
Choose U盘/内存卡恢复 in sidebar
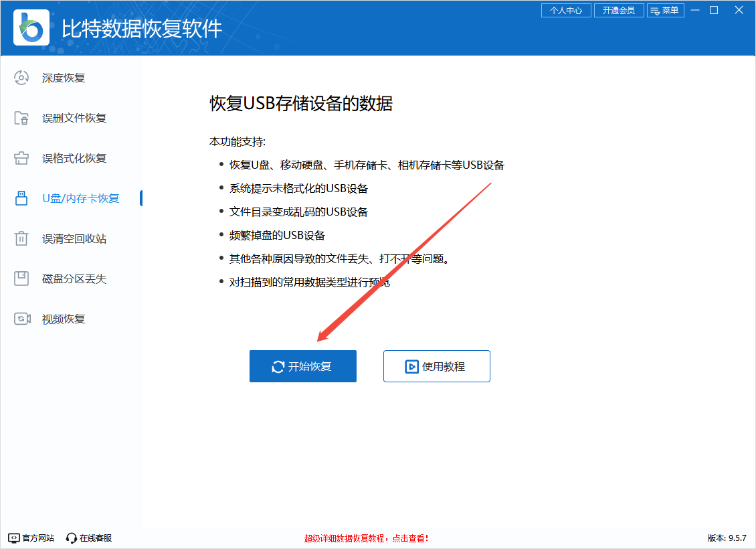point(80,198)
